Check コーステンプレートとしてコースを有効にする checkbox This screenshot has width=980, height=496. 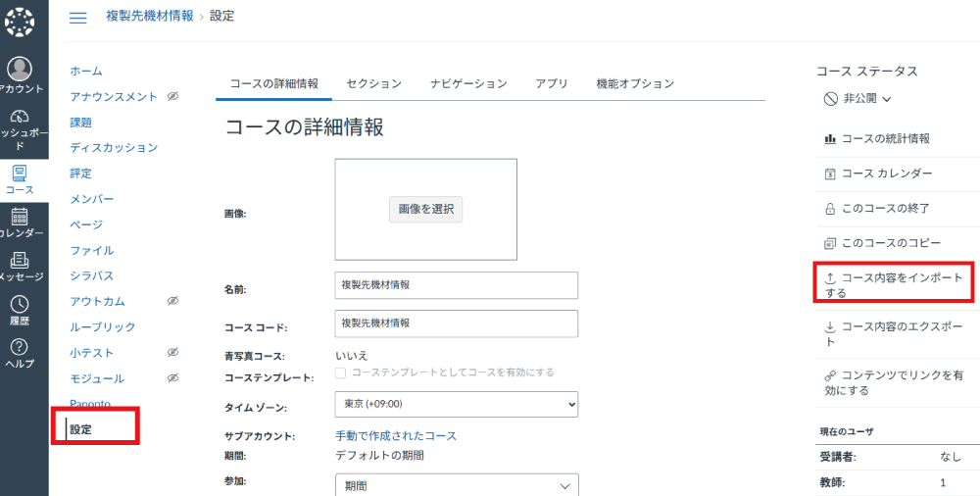(341, 372)
